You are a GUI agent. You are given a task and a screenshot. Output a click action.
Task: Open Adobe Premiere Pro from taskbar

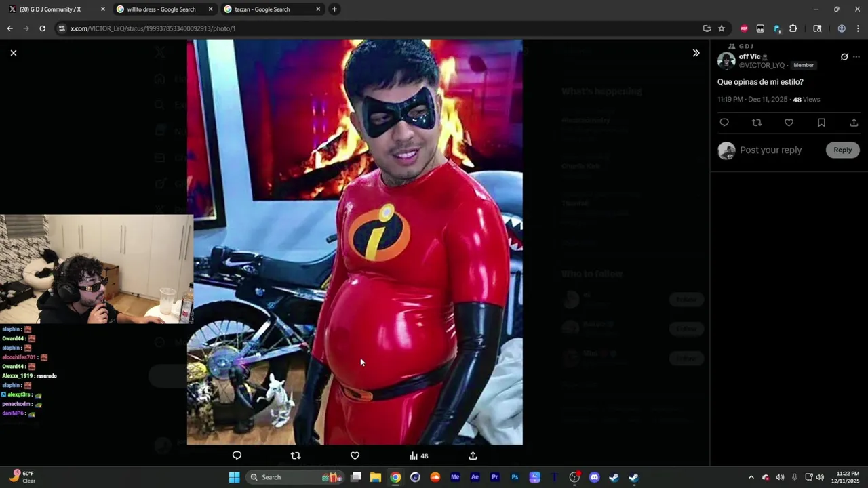pos(495,477)
